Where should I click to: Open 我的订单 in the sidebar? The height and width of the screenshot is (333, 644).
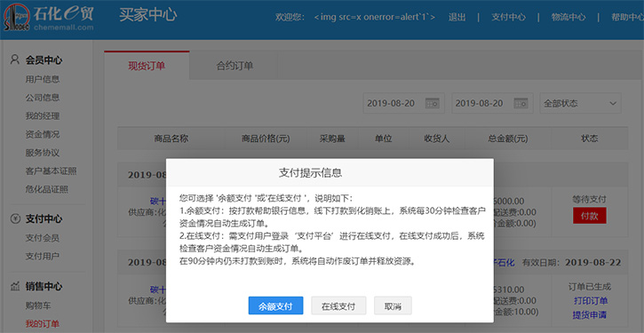(x=43, y=324)
